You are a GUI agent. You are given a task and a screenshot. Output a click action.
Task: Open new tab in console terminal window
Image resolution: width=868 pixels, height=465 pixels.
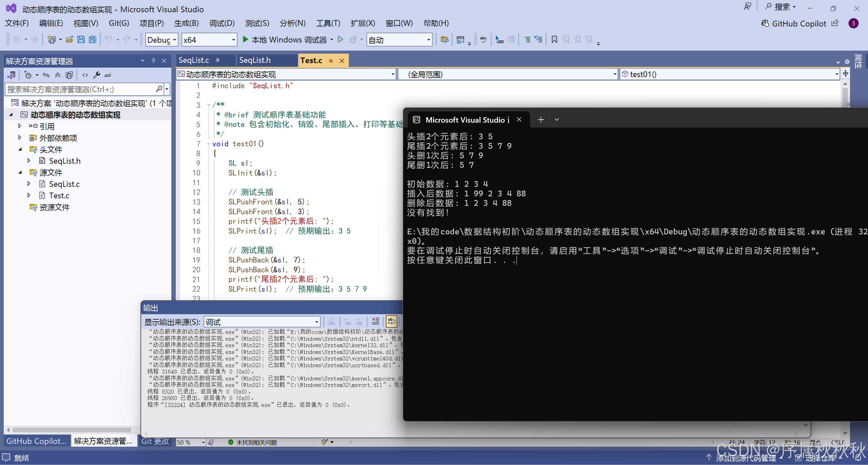point(541,119)
